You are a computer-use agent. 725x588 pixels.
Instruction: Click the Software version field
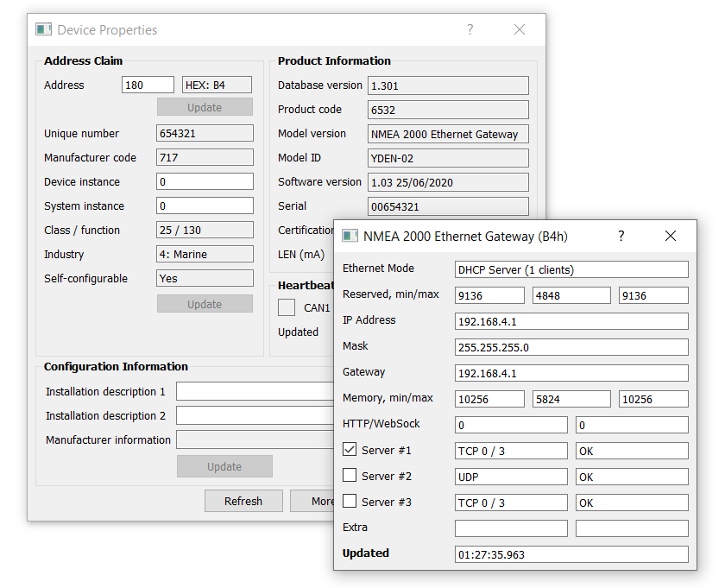pyautogui.click(x=448, y=182)
